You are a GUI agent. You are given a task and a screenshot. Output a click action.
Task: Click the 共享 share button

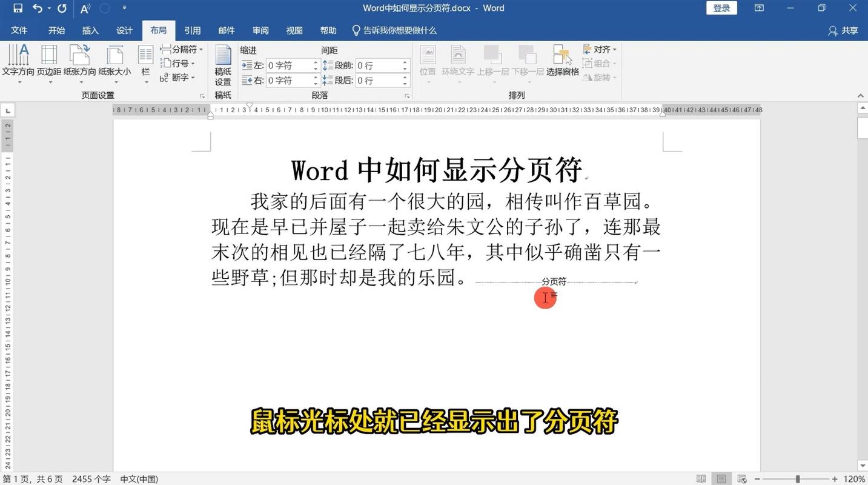coord(843,30)
